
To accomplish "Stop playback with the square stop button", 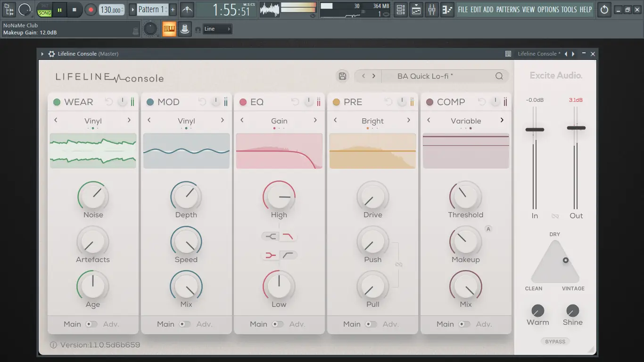I will pos(74,9).
